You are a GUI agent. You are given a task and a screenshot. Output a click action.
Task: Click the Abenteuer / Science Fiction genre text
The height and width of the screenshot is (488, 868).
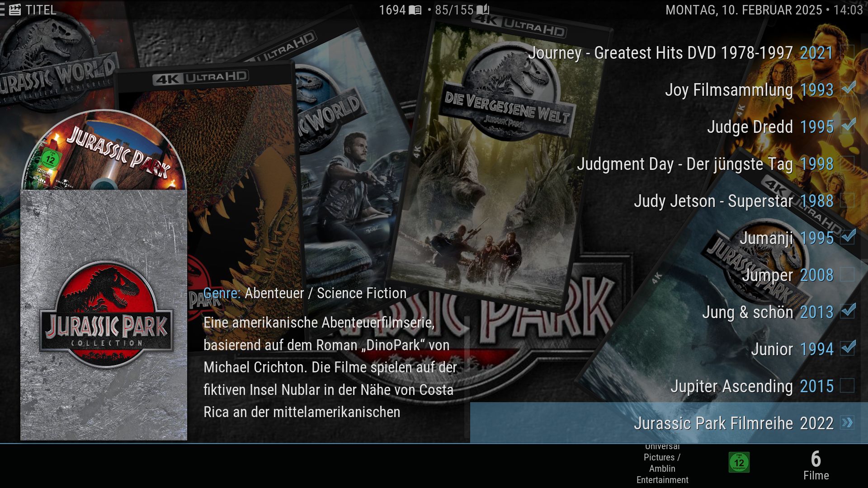click(325, 293)
